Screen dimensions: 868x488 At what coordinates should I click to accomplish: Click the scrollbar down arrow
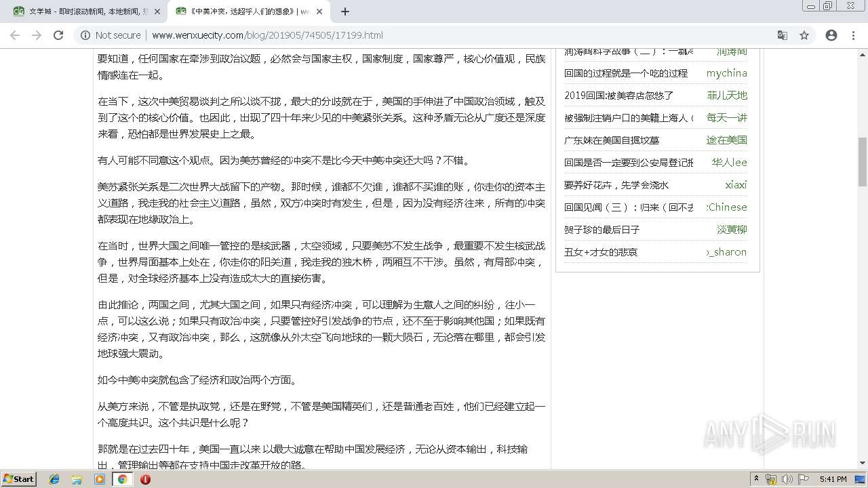862,464
